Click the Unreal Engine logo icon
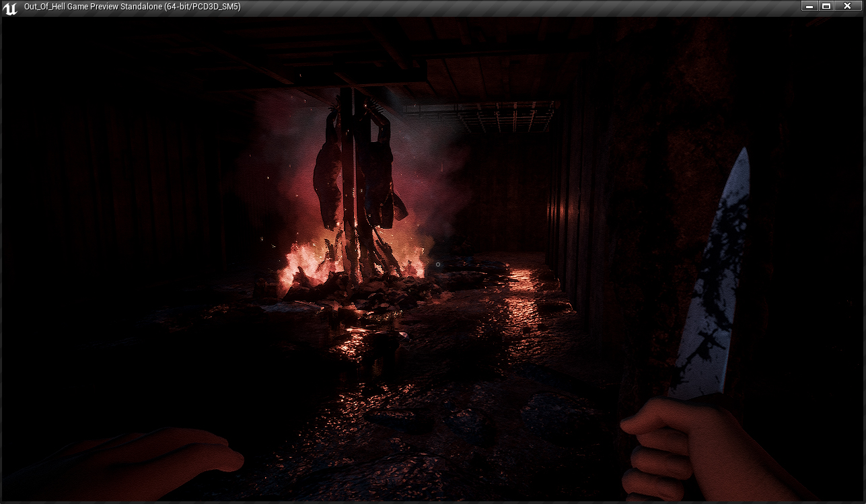Image resolution: width=866 pixels, height=504 pixels. 10,7
